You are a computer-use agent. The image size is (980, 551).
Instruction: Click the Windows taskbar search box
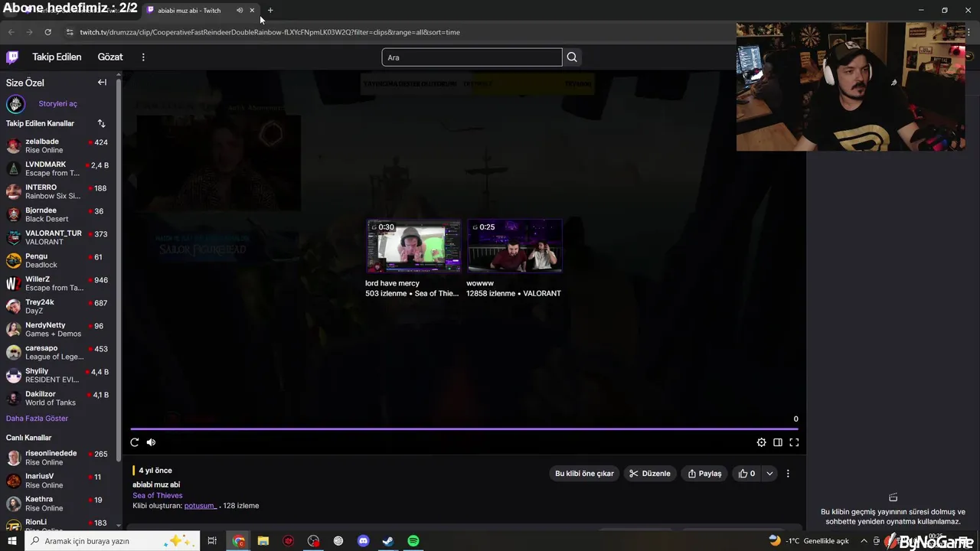(x=112, y=541)
